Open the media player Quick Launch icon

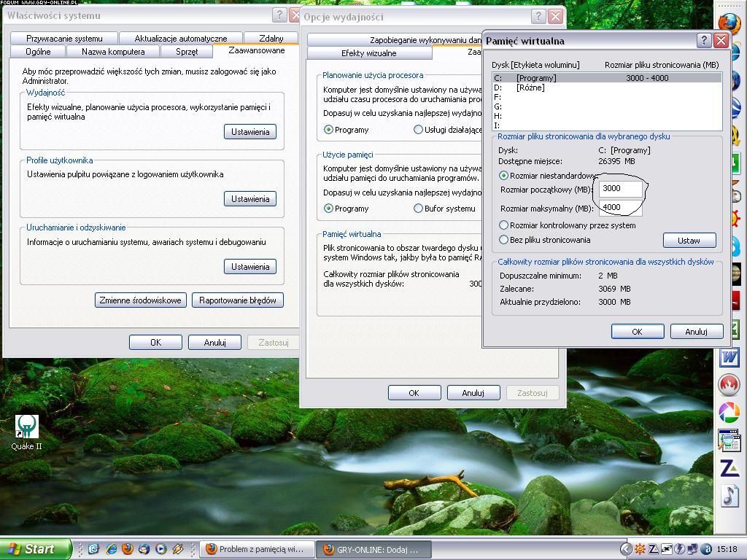pos(161,549)
